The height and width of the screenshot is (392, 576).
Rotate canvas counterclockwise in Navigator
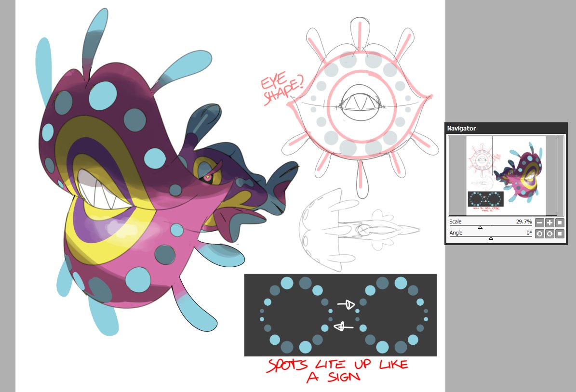539,234
